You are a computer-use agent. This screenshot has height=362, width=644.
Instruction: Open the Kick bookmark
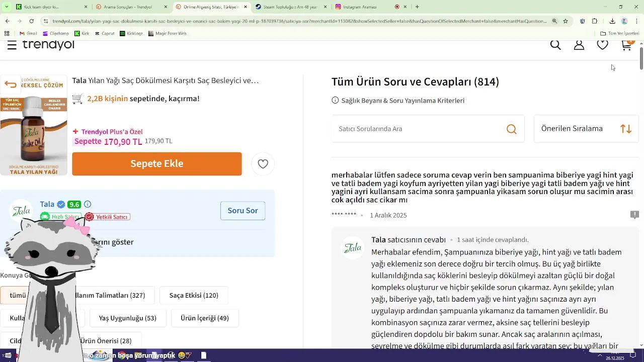82,33
